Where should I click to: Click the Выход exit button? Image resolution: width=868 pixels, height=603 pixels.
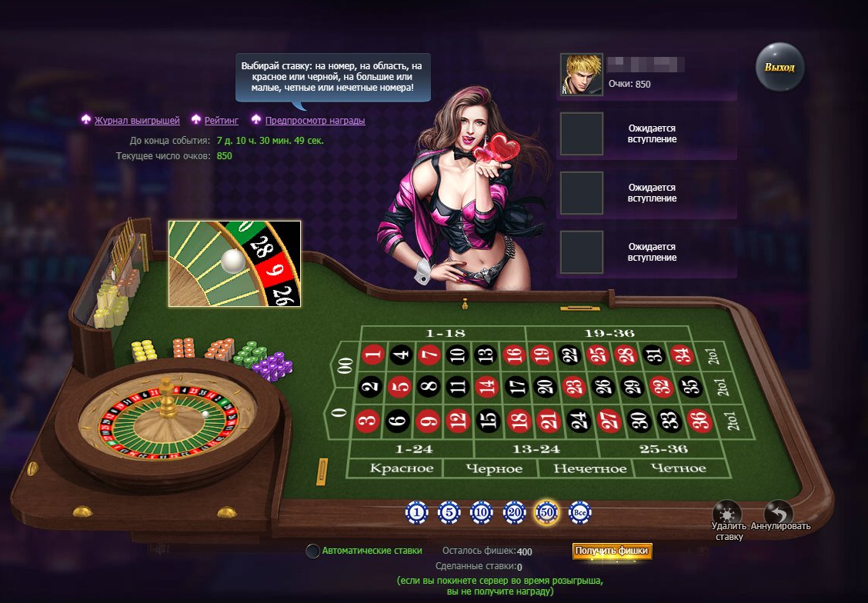pyautogui.click(x=780, y=67)
